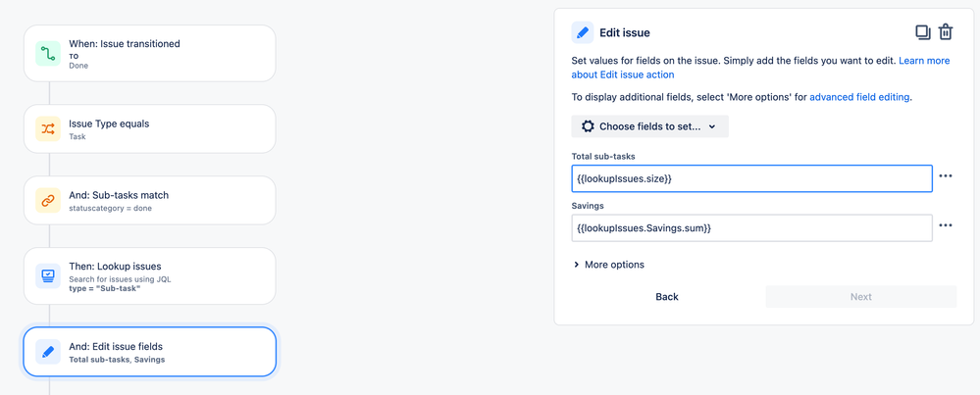The width and height of the screenshot is (980, 395).
Task: Select the Then: Lookup issues step
Action: click(149, 275)
